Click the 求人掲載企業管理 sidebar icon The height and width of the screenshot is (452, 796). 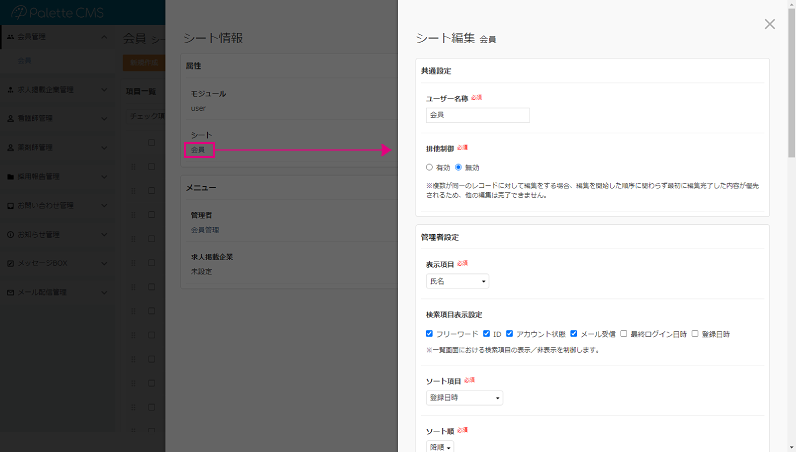[x=11, y=90]
